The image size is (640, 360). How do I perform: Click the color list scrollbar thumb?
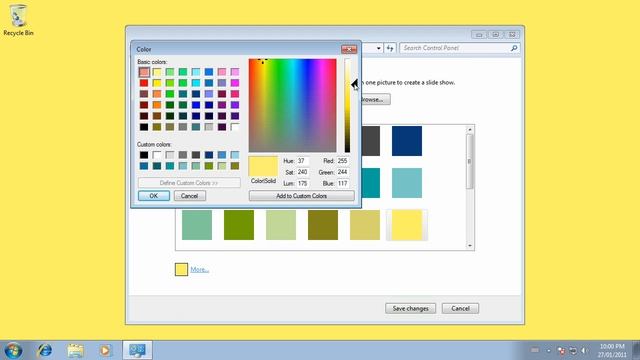[x=470, y=162]
